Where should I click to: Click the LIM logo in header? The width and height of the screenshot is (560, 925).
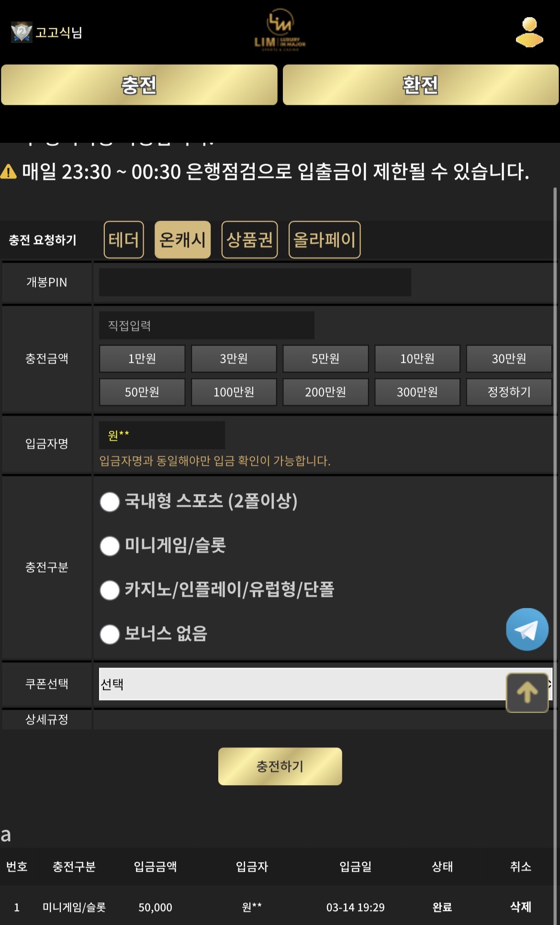pos(280,30)
